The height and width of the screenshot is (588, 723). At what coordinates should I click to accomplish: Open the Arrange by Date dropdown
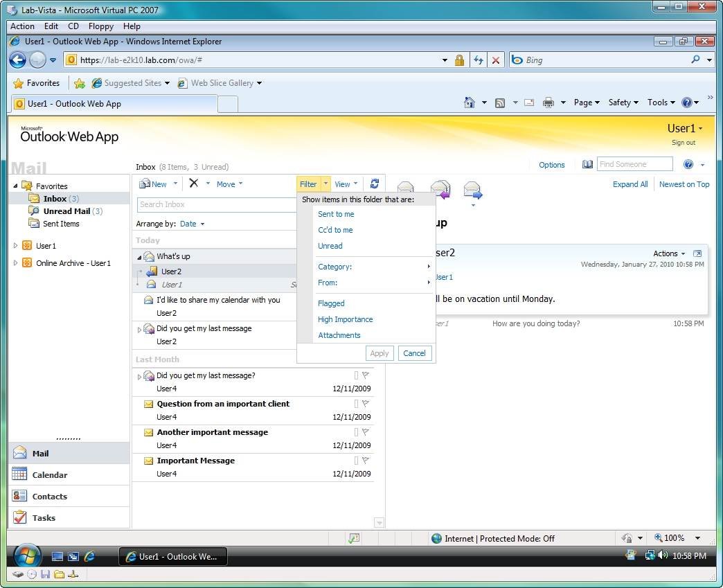(x=192, y=224)
